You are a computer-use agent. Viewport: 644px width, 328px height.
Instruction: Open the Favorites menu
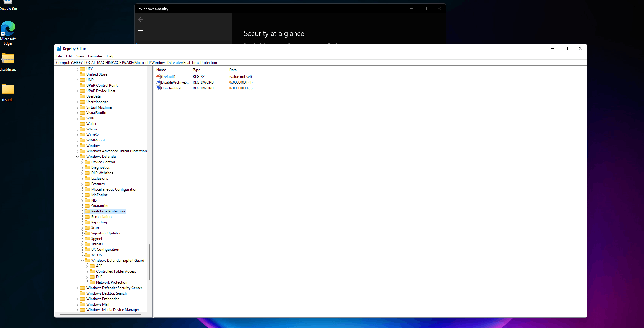(95, 56)
